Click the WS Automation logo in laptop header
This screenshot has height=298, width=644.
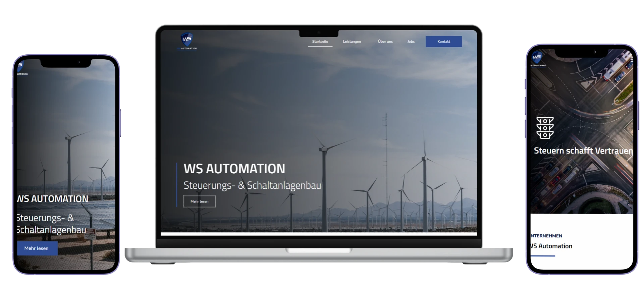pyautogui.click(x=187, y=41)
